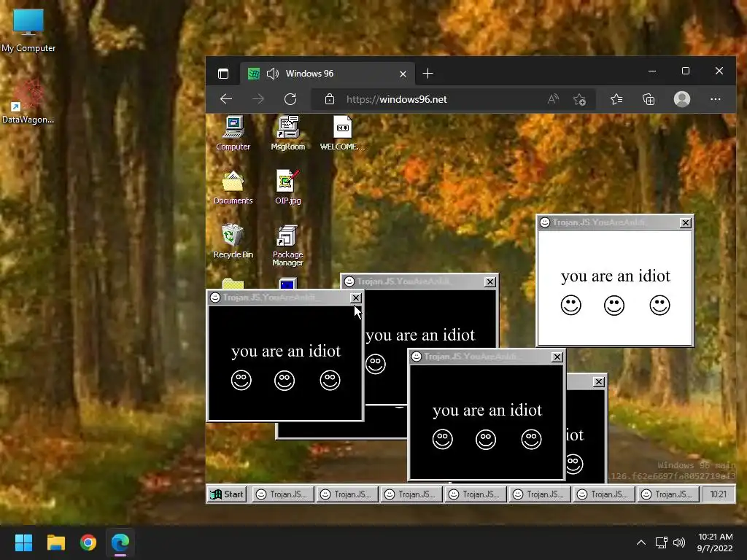Open the WELCOME markdown file icon
The width and height of the screenshot is (747, 560).
342,133
